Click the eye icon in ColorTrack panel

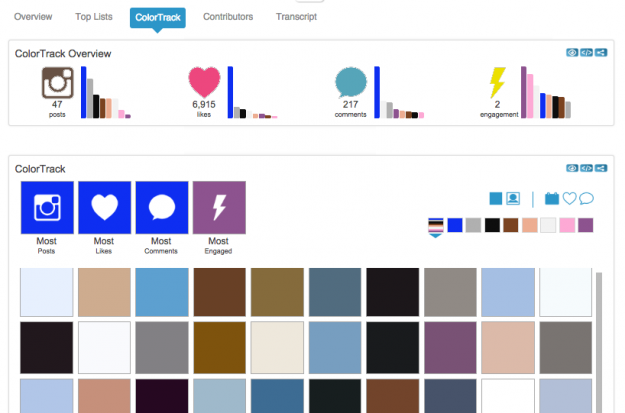point(572,168)
